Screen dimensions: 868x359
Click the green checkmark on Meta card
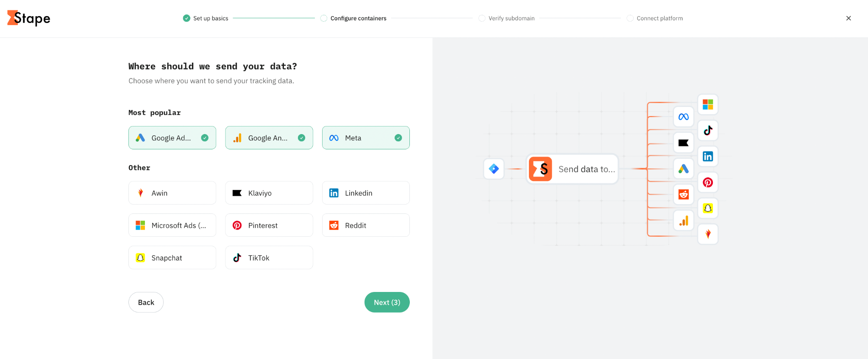[x=398, y=138]
